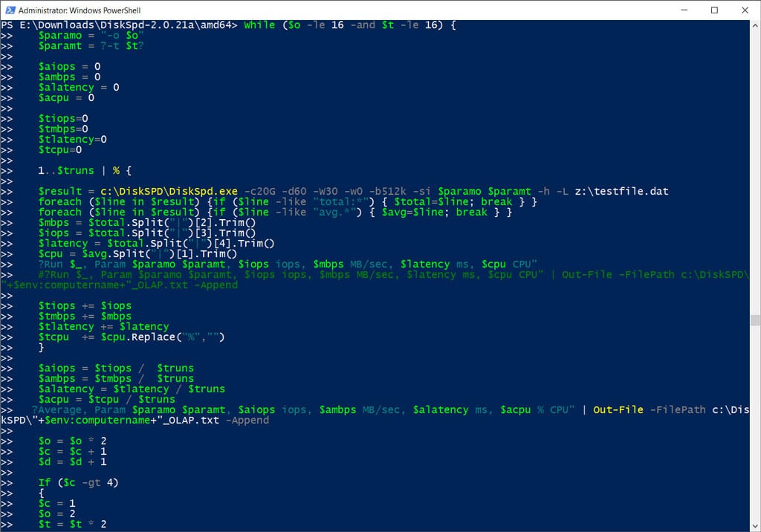Click the line '$cpu = $avg.Split'
This screenshot has height=532, width=761.
pyautogui.click(x=137, y=254)
